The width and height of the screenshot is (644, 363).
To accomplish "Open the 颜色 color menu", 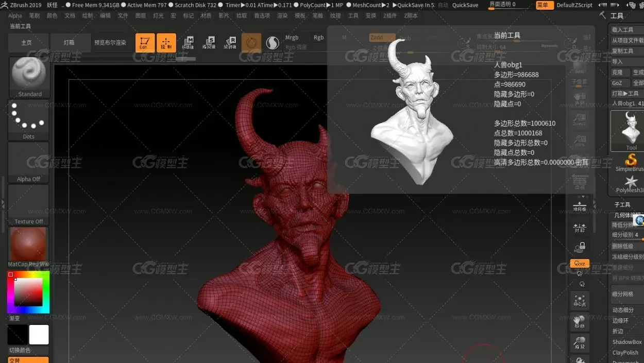I will point(52,16).
